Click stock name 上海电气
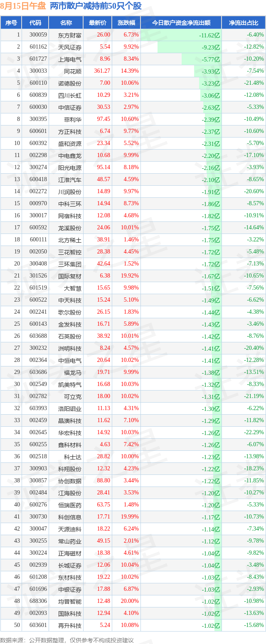266x644 pixels. 70,59
